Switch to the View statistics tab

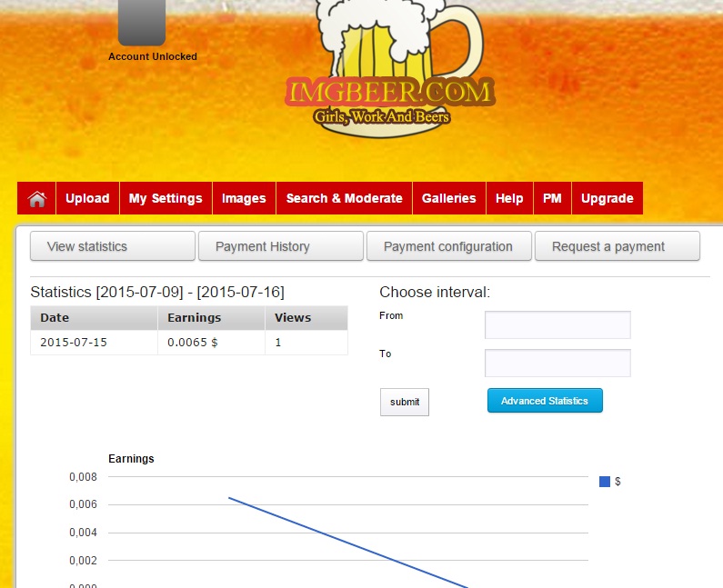tap(113, 246)
